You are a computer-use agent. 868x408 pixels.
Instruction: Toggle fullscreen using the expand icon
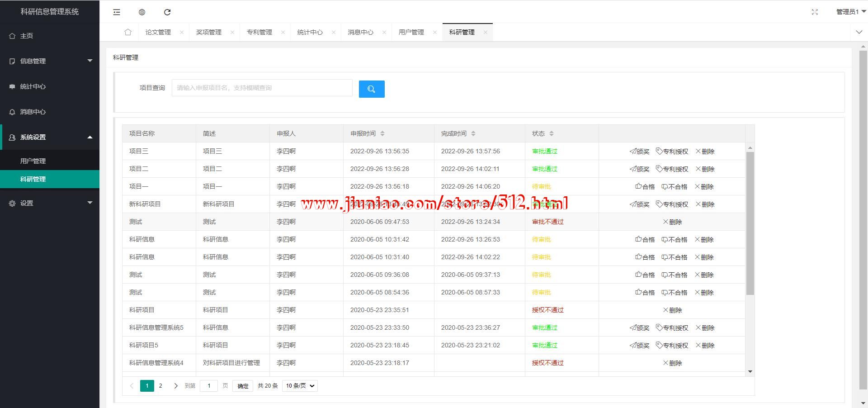pos(815,12)
